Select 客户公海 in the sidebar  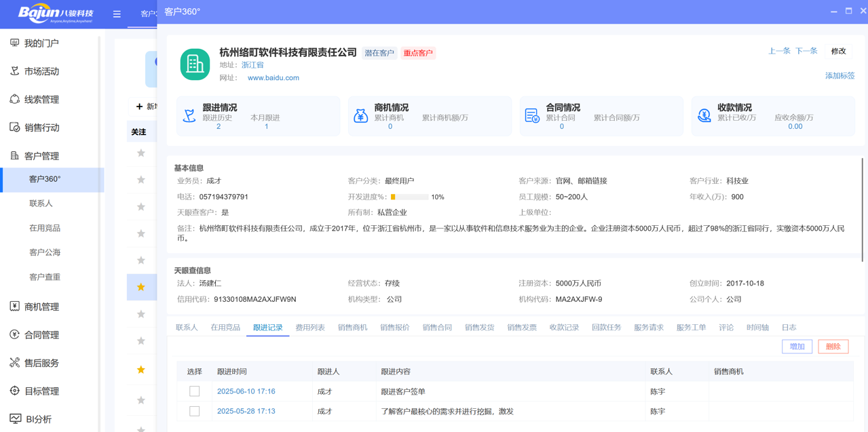click(45, 252)
